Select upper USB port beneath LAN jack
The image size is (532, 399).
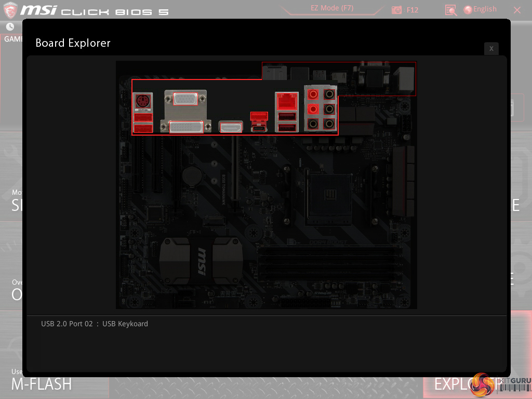pyautogui.click(x=287, y=117)
